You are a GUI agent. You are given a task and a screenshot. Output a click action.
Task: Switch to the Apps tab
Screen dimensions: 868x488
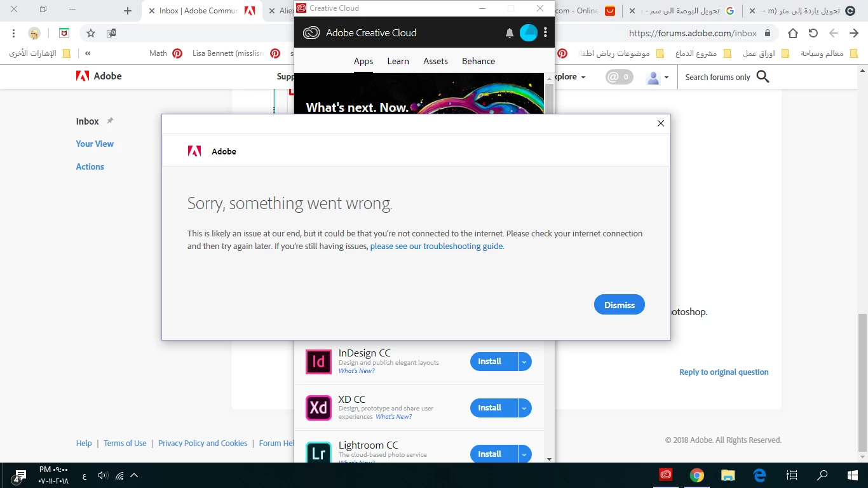[363, 61]
